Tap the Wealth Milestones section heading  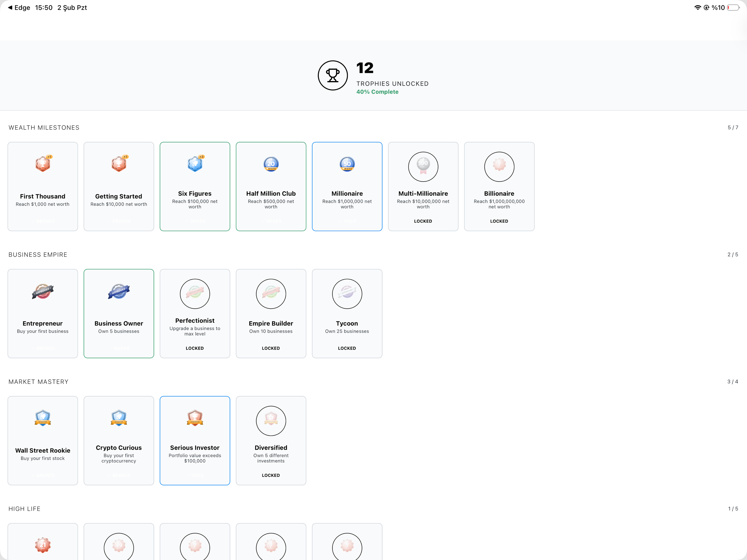(44, 128)
